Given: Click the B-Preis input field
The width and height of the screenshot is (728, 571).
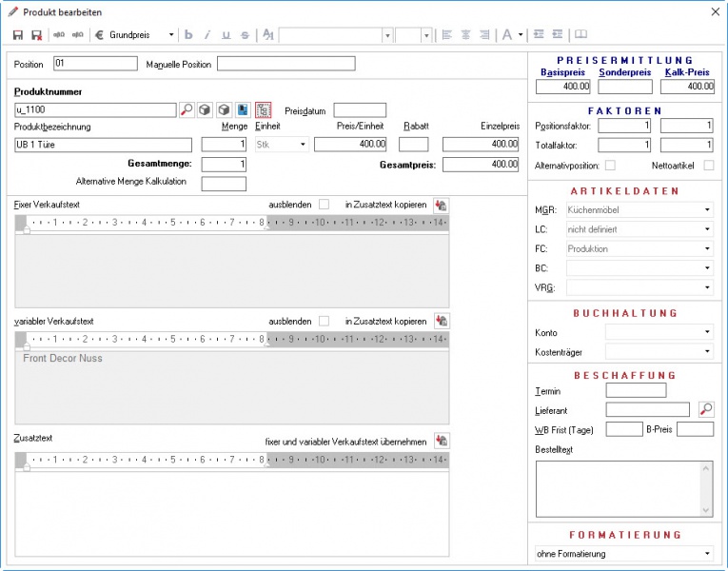Looking at the screenshot, I should pyautogui.click(x=695, y=429).
